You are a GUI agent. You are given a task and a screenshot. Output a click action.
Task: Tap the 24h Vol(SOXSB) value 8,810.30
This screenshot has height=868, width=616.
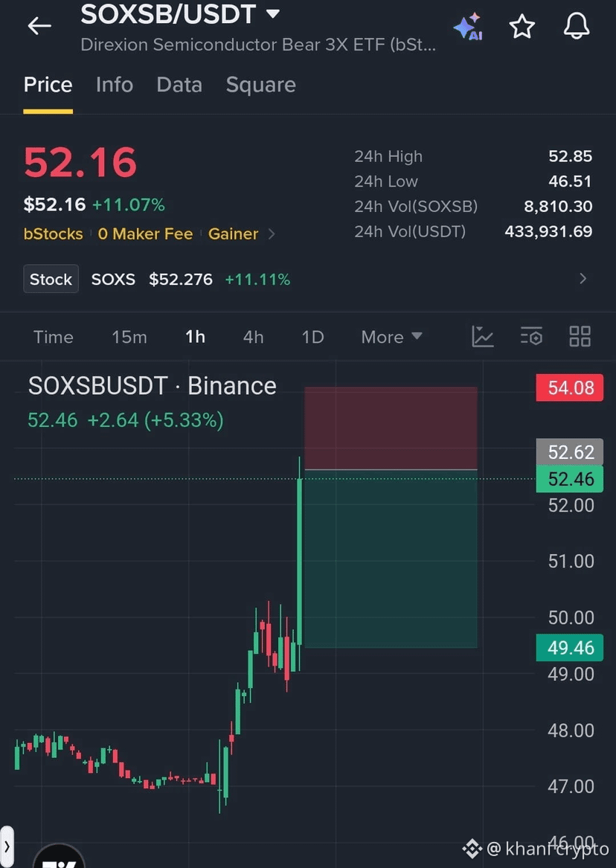point(558,206)
